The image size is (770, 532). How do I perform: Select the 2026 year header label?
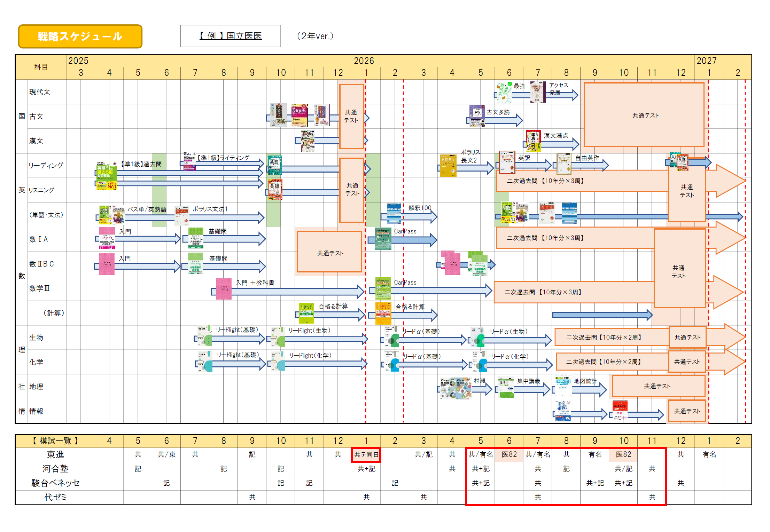364,61
